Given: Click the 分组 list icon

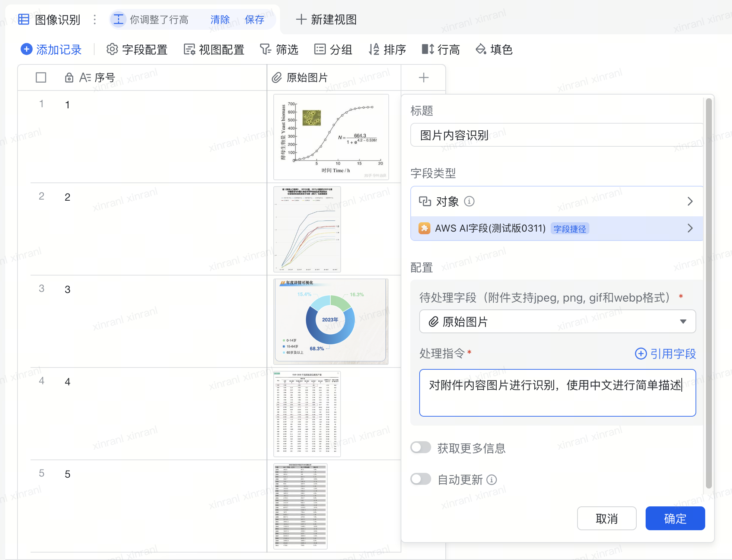Looking at the screenshot, I should (x=320, y=49).
